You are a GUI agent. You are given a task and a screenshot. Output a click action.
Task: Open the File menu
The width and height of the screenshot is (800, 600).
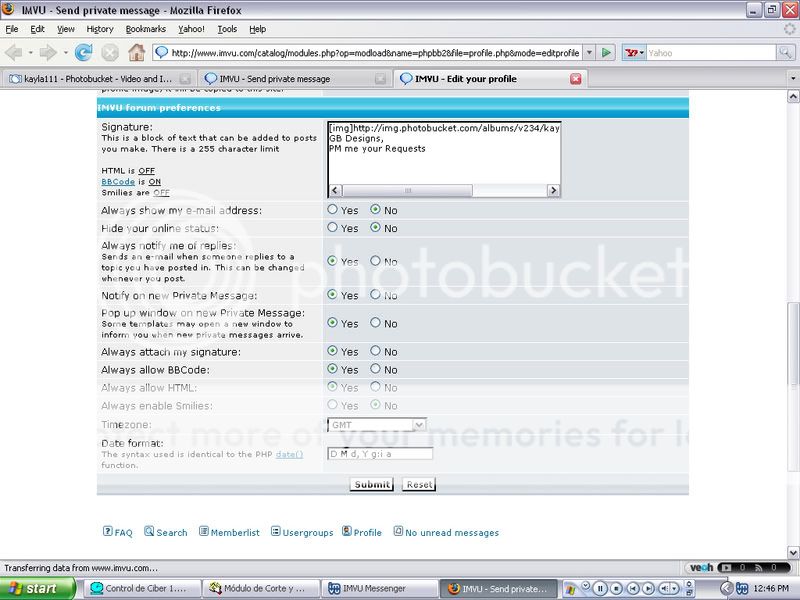tap(12, 29)
